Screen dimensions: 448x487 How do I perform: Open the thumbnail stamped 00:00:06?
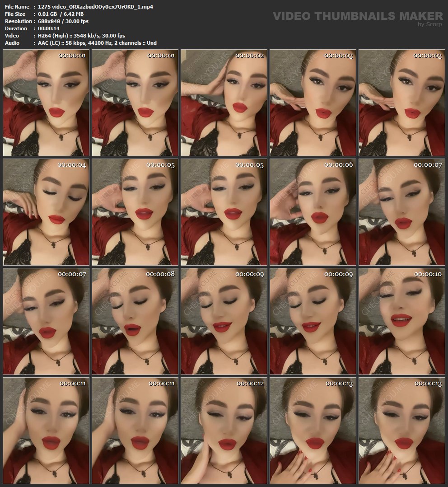[313, 212]
